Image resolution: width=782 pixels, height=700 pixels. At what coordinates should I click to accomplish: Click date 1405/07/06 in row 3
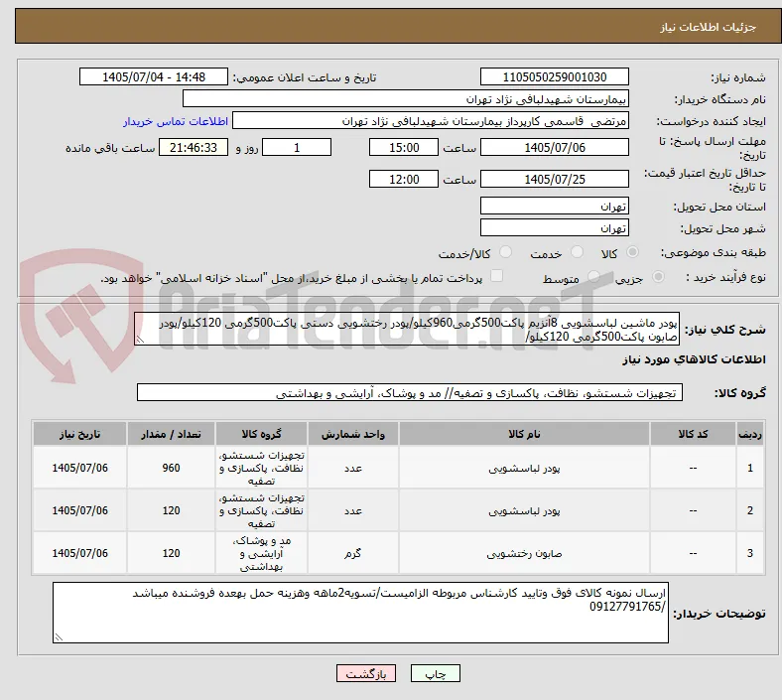pos(79,553)
